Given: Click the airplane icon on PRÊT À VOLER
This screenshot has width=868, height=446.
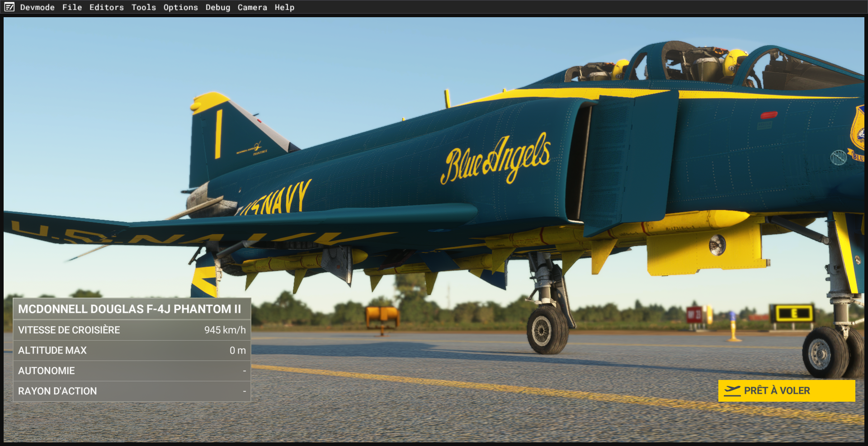Looking at the screenshot, I should click(x=732, y=390).
